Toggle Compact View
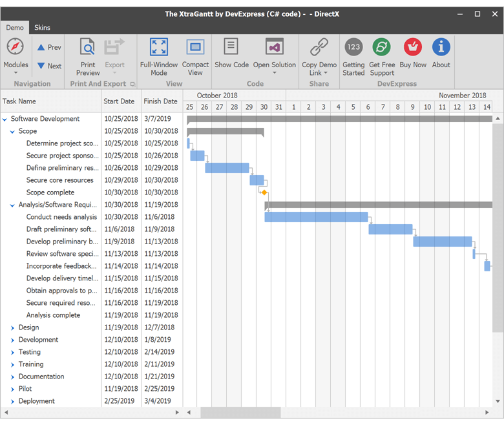 point(195,57)
